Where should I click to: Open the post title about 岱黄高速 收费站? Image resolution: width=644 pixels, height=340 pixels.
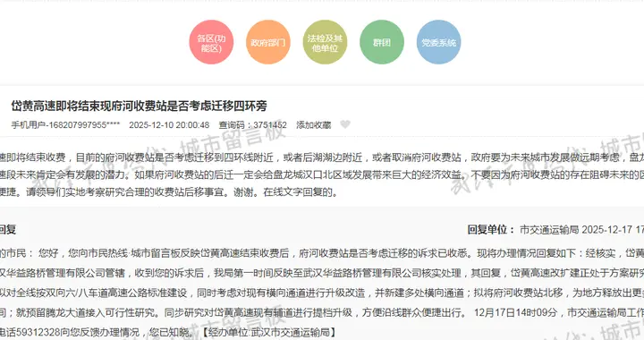click(x=139, y=106)
